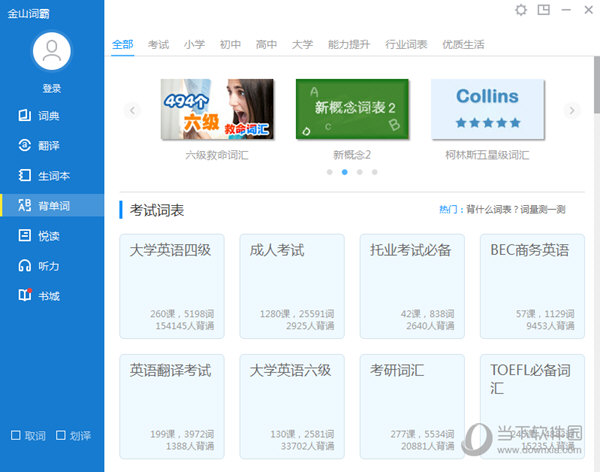Switch to the 初中 tab
The height and width of the screenshot is (472, 600).
pyautogui.click(x=230, y=44)
